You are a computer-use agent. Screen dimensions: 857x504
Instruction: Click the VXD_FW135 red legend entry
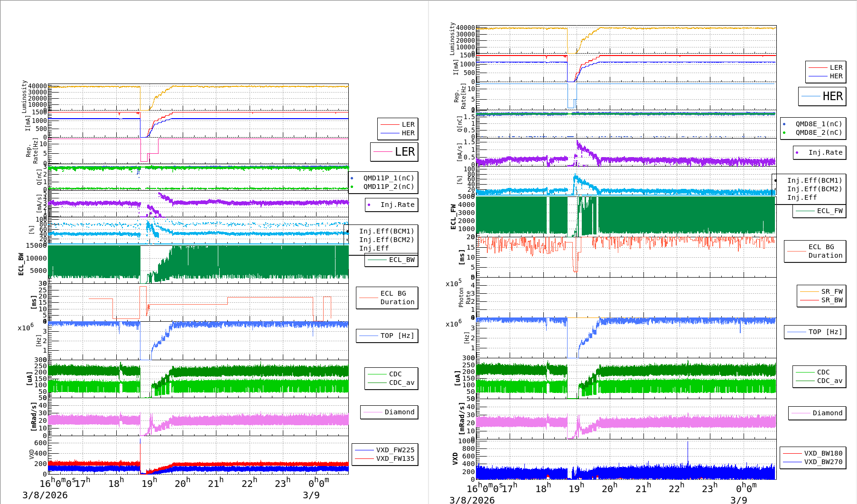pyautogui.click(x=385, y=459)
